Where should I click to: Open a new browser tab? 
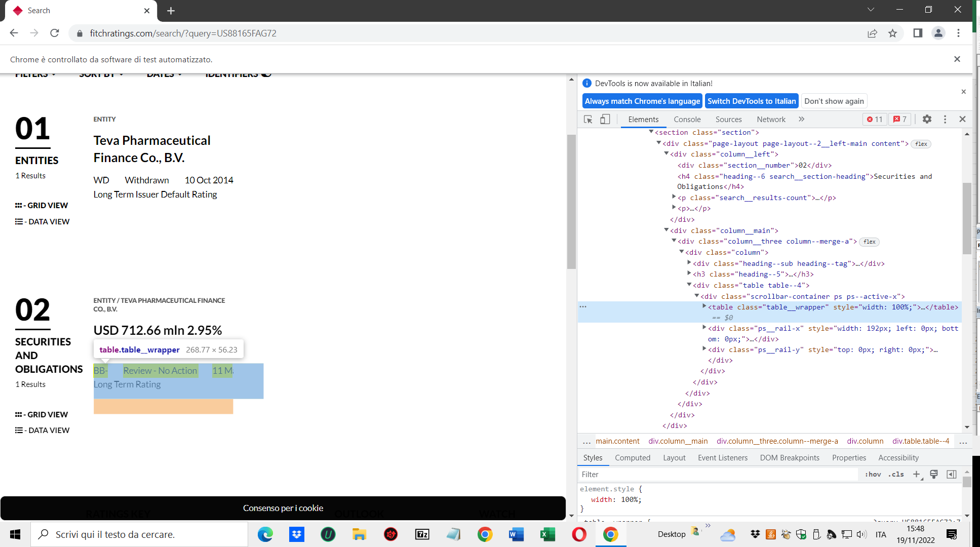tap(171, 11)
